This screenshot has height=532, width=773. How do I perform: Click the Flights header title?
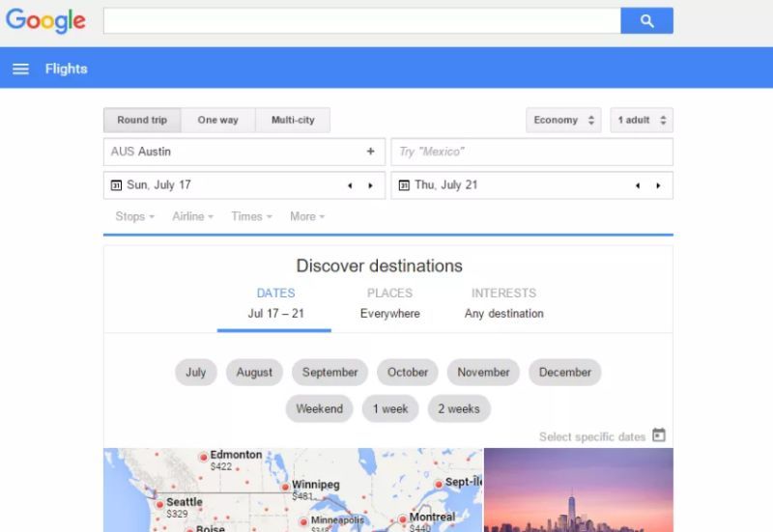[x=66, y=69]
